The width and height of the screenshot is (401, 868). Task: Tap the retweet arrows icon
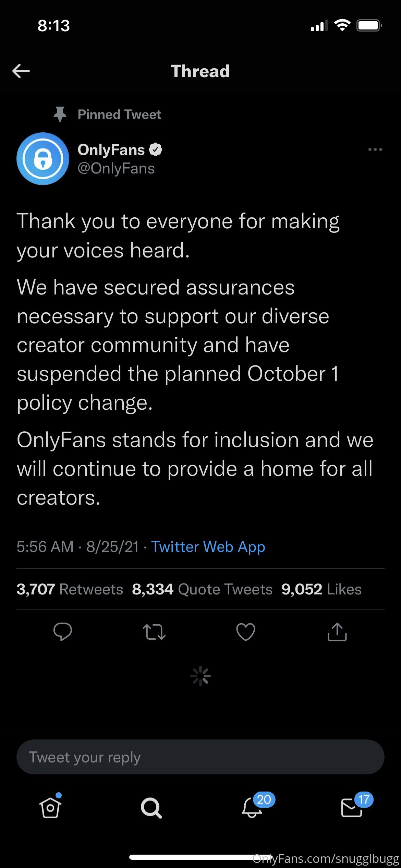pos(154,632)
